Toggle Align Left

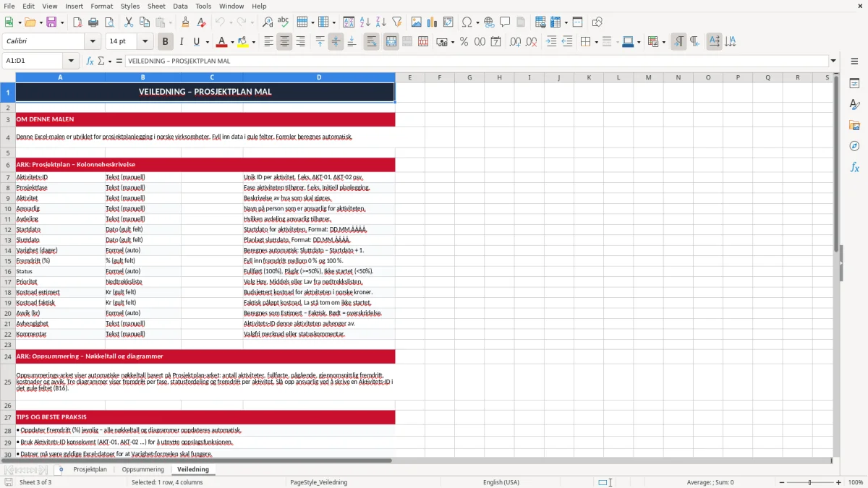click(x=268, y=42)
